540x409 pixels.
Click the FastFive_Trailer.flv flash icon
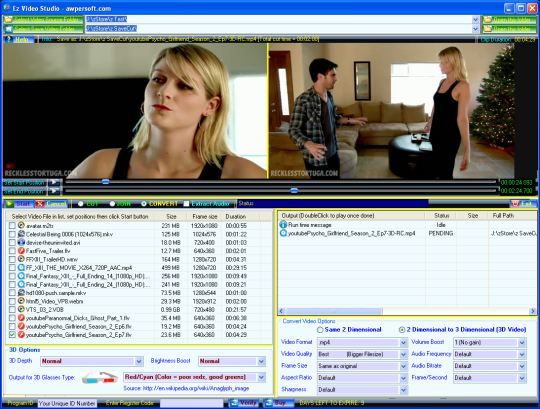pos(21,251)
